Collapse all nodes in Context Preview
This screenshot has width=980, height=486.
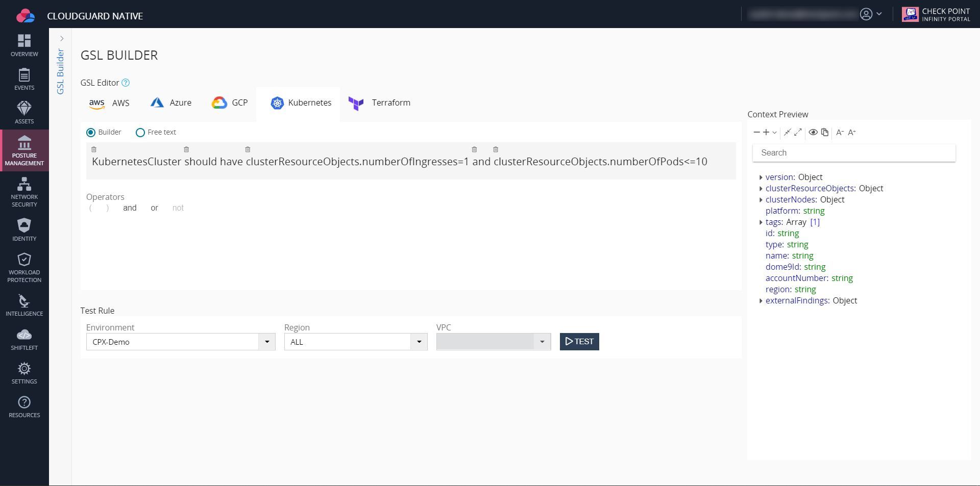pos(788,132)
